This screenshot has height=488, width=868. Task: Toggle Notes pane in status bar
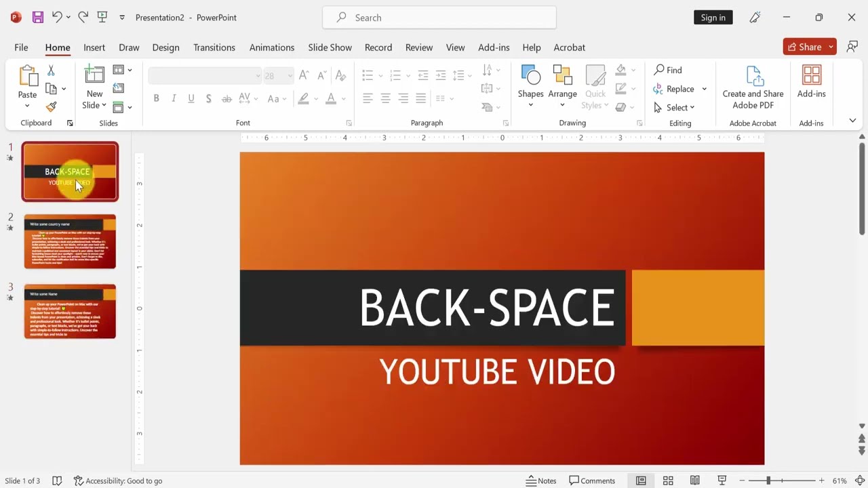[541, 481]
